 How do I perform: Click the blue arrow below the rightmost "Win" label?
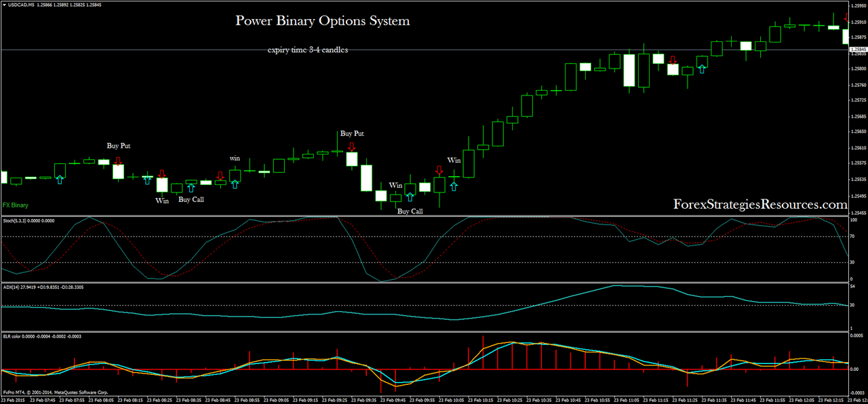pos(454,184)
